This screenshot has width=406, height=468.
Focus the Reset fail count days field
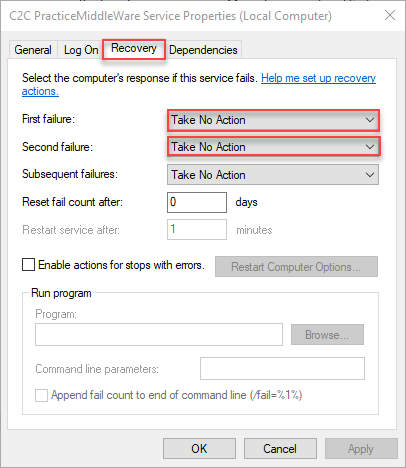pyautogui.click(x=197, y=202)
